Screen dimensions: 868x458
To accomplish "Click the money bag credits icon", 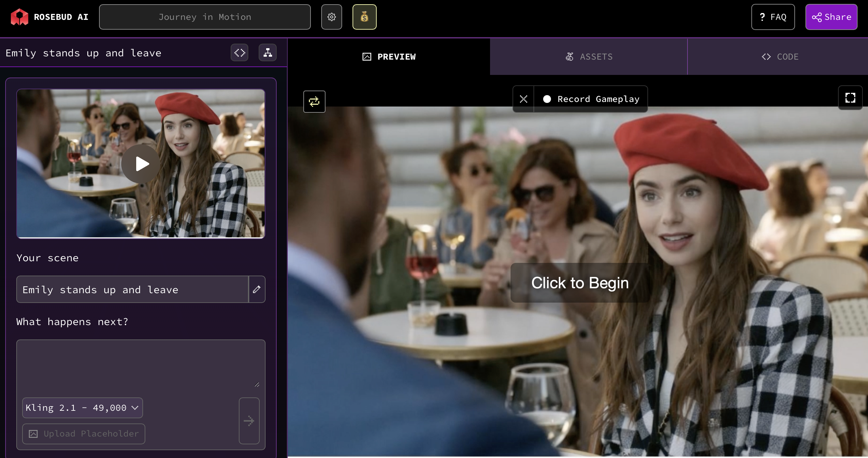I will pyautogui.click(x=364, y=17).
